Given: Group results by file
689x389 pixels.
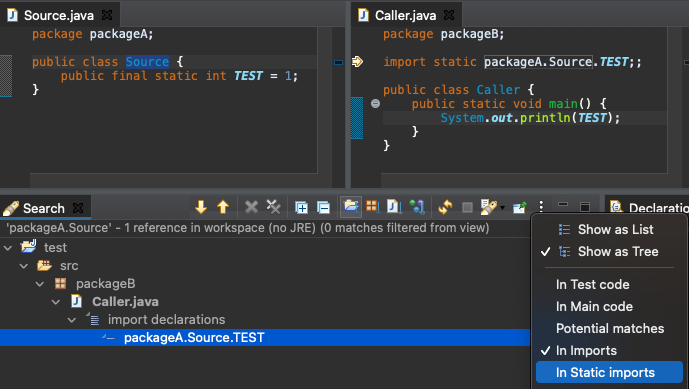Looking at the screenshot, I should (394, 207).
